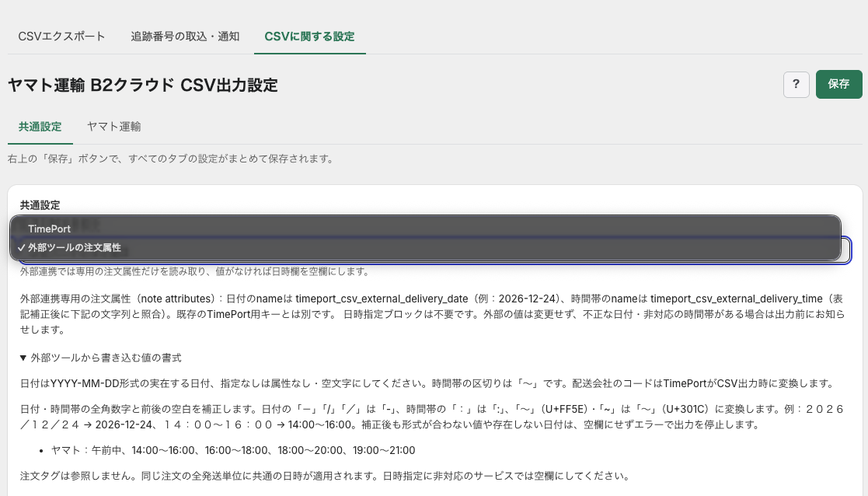Click the text starting 外部連携では専用の注文属性

click(195, 272)
